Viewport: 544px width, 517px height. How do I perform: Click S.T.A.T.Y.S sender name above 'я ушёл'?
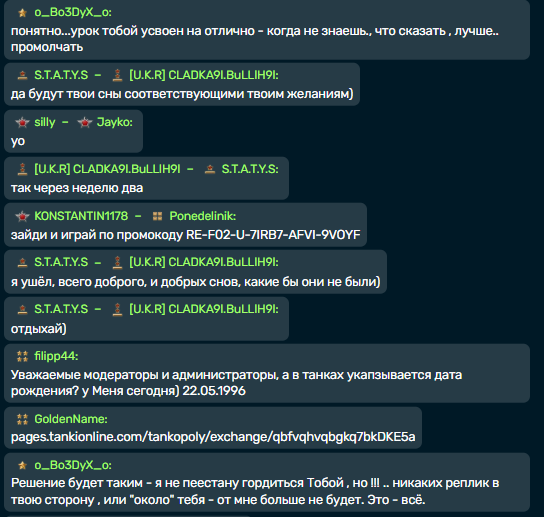[61, 262]
